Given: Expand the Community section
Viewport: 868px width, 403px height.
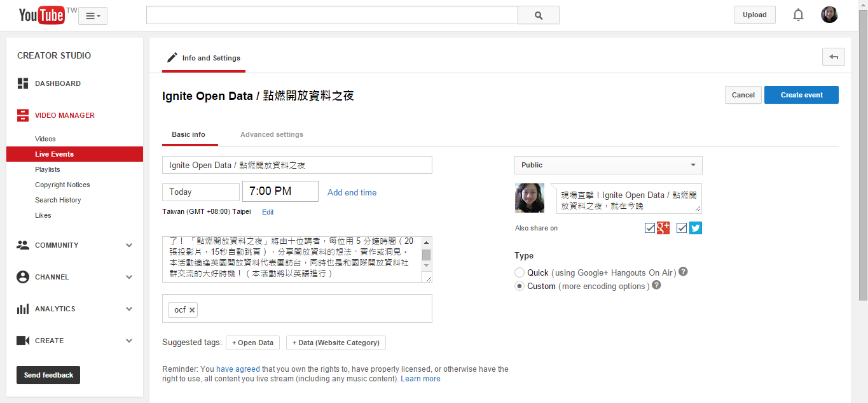Looking at the screenshot, I should (x=129, y=245).
